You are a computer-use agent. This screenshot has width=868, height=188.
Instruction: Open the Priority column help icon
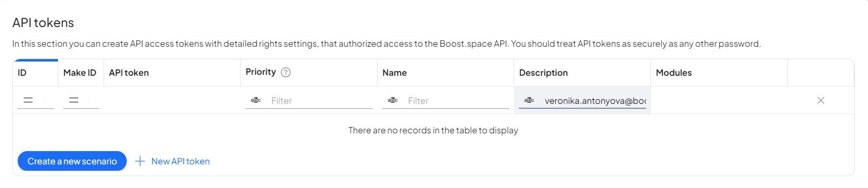pyautogui.click(x=286, y=72)
